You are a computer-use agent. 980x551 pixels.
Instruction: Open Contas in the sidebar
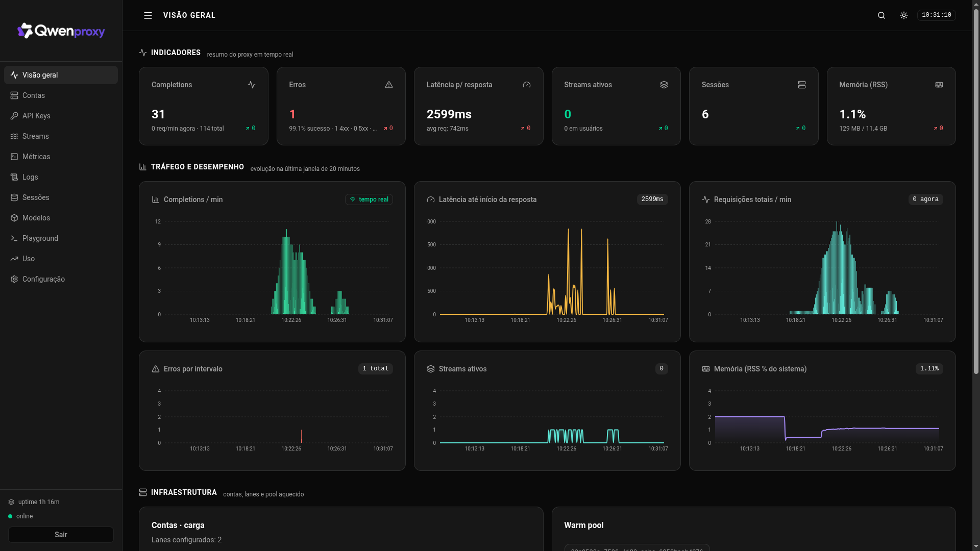point(61,95)
